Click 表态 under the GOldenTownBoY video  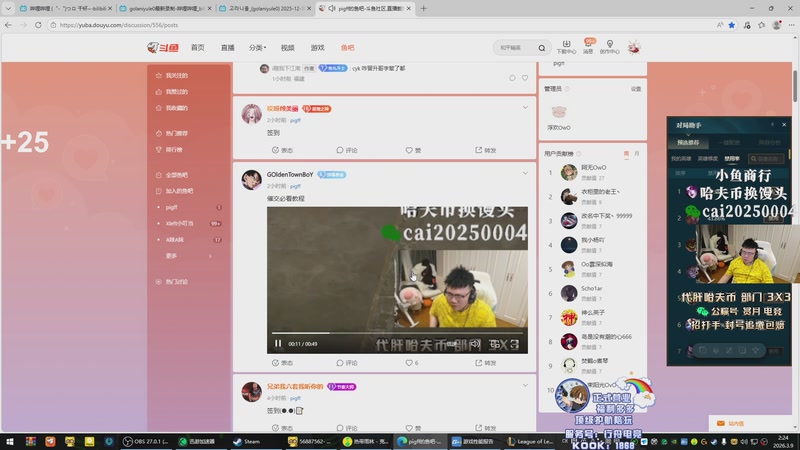click(x=283, y=363)
